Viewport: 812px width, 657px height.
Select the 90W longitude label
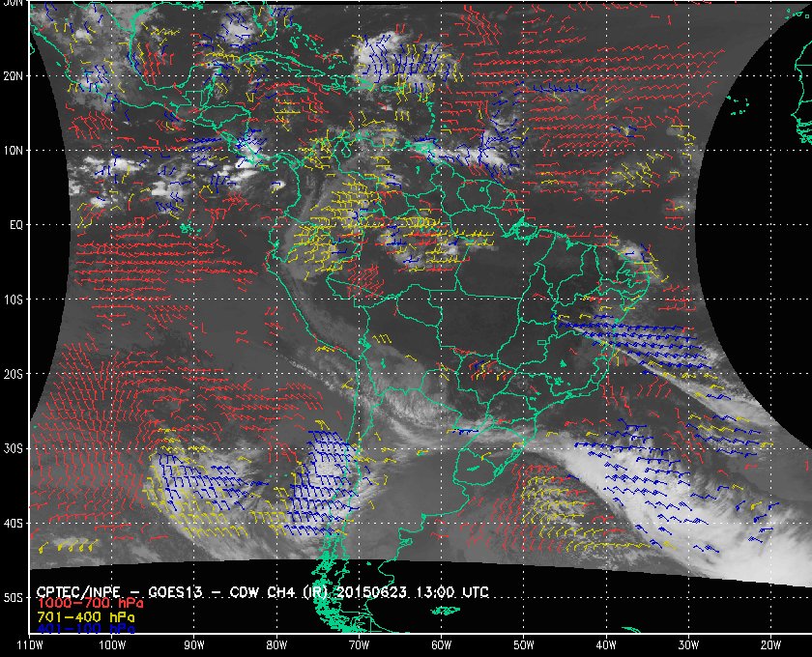[x=194, y=645]
